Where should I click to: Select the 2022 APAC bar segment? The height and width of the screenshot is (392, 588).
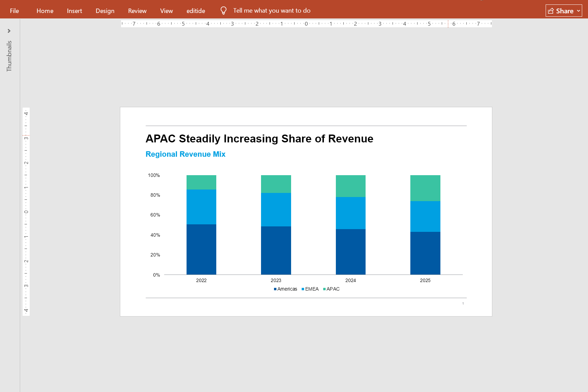tap(201, 182)
